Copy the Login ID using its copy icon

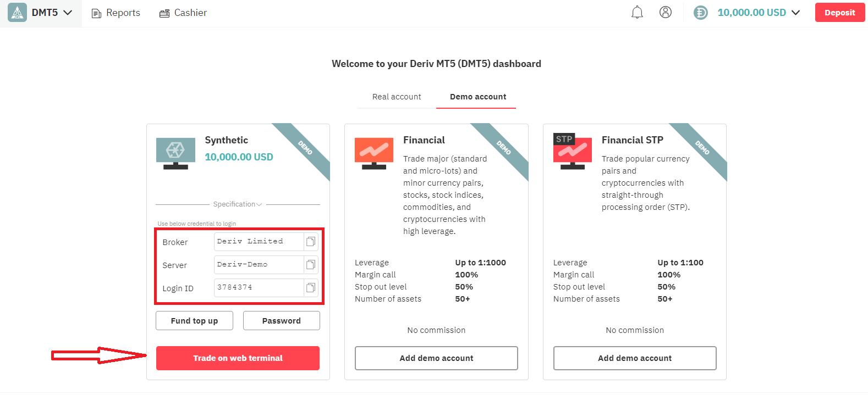click(311, 287)
